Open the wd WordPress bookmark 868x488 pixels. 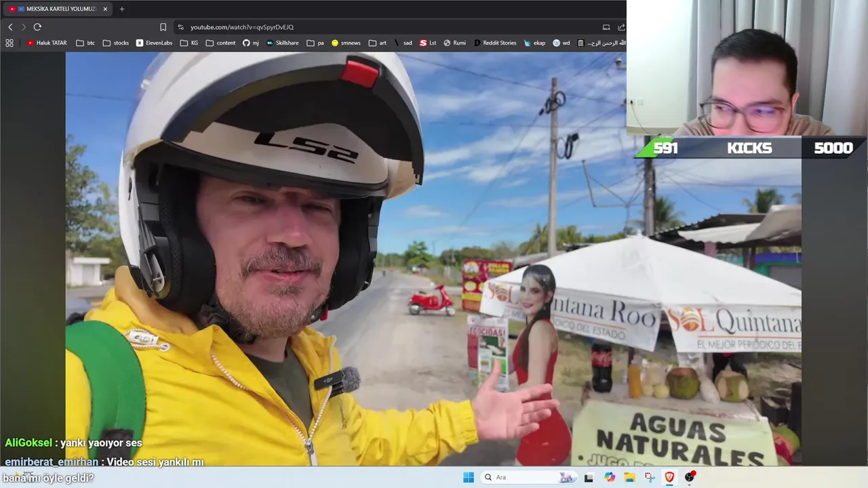click(561, 43)
